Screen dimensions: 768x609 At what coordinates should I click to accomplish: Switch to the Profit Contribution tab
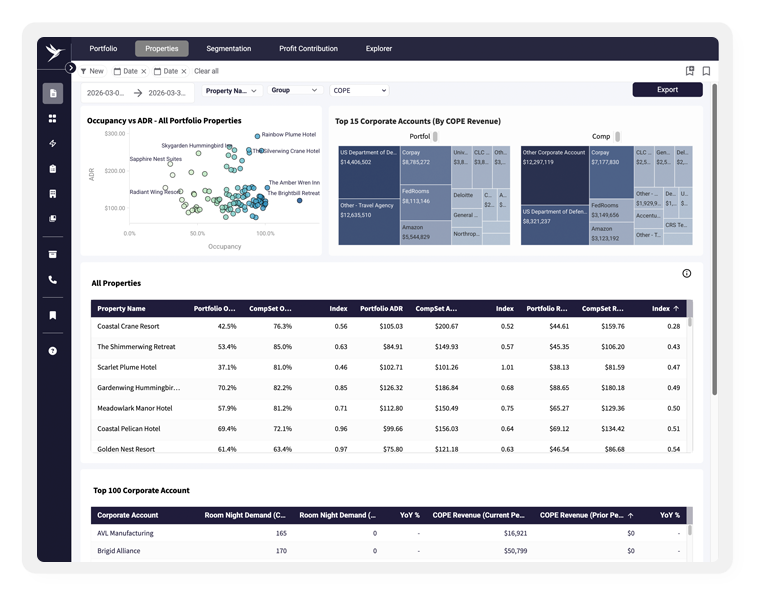(309, 49)
